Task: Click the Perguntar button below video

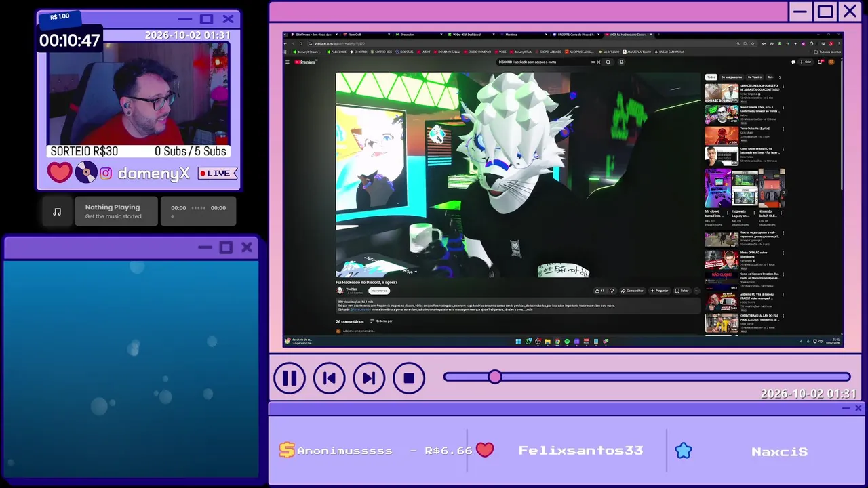Action: 660,291
